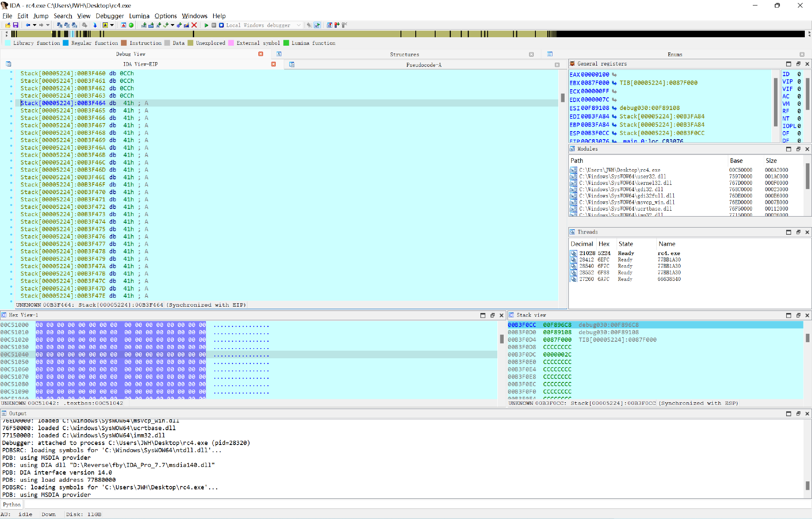Close the Debug View tab
Screen dimensions: 812x519
tap(261, 54)
